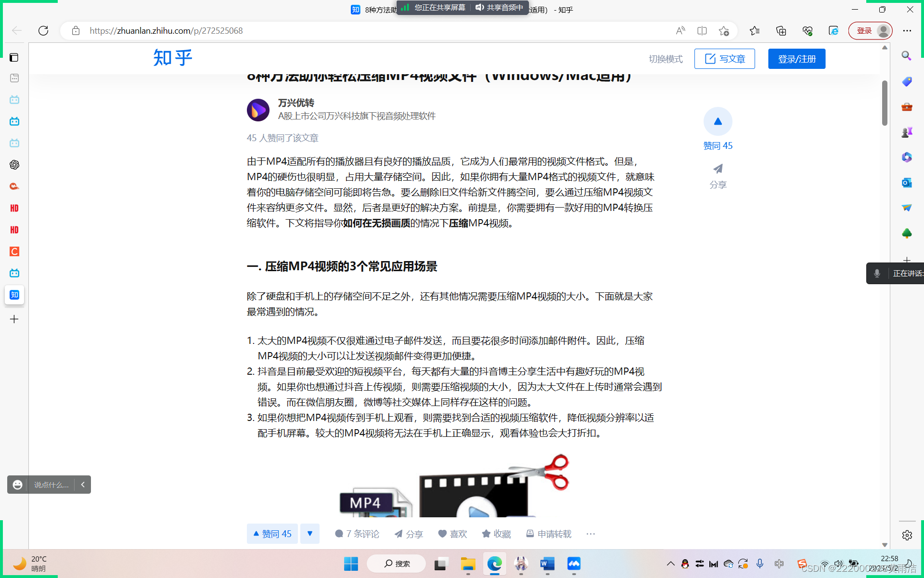The image size is (924, 578).
Task: Refresh the browser page
Action: [x=43, y=31]
